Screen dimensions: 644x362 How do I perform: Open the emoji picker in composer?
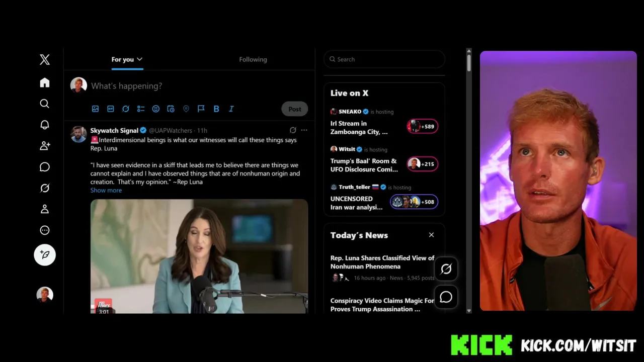click(x=156, y=109)
